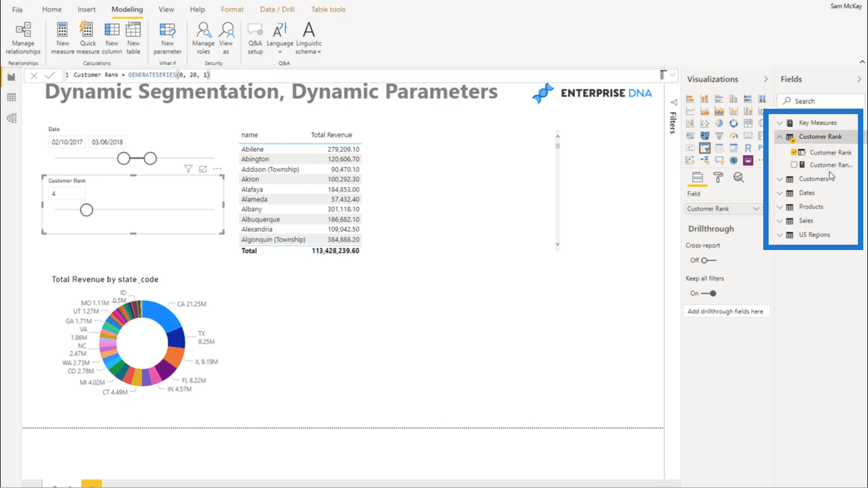Viewport: 868px width, 488px height.
Task: Open the Format contextual tab
Action: (232, 9)
